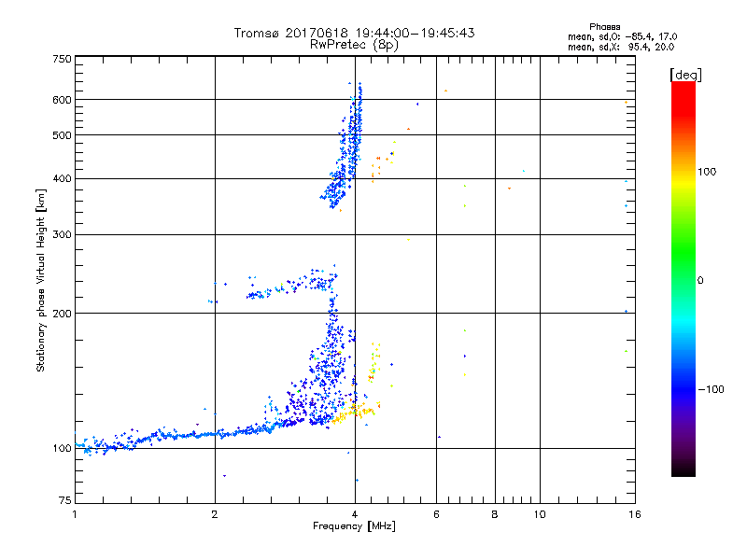Click the plot title 'Tromsø 20170618'
The image size is (747, 560).
(291, 33)
